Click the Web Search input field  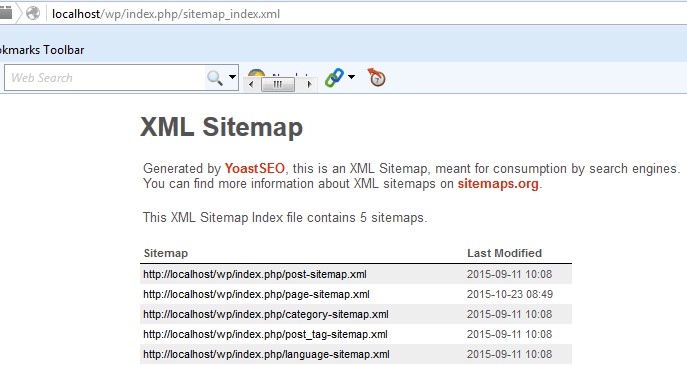pos(104,78)
